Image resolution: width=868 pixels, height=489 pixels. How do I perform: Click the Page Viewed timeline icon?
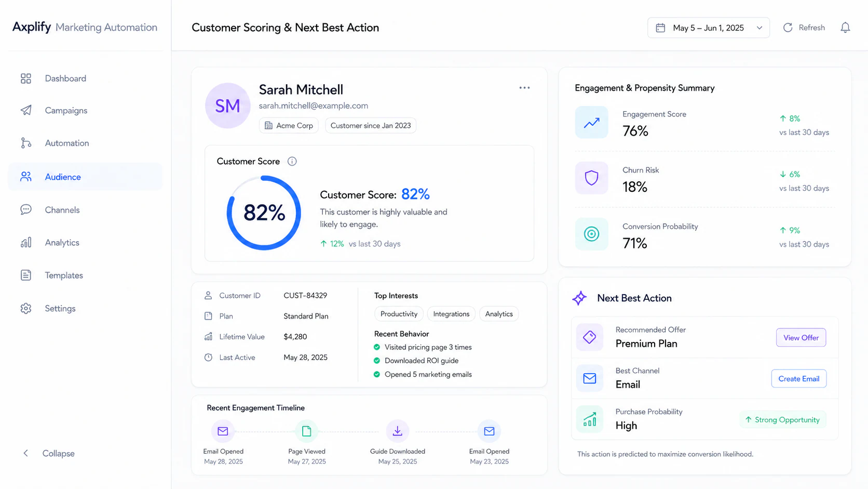(x=307, y=431)
